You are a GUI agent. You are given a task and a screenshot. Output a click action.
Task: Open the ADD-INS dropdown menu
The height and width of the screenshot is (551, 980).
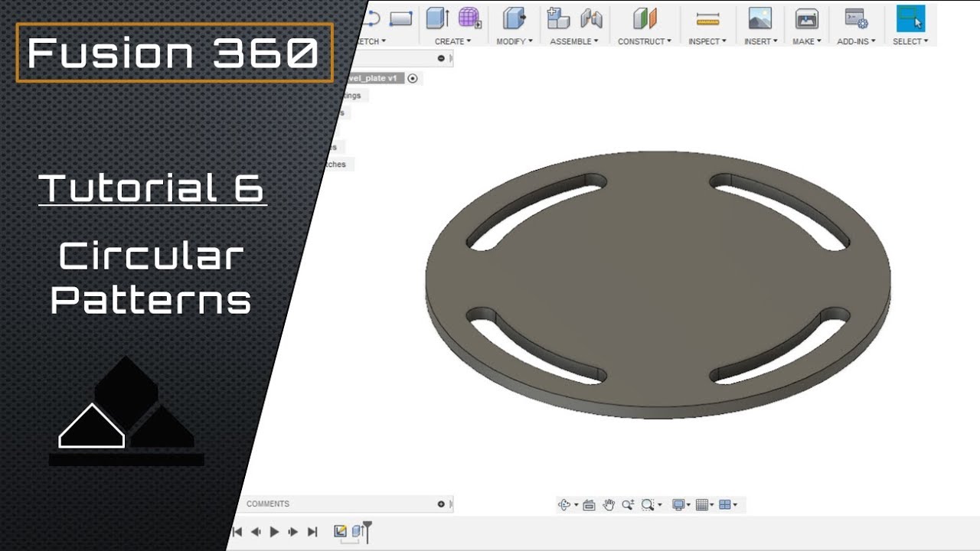(x=856, y=41)
